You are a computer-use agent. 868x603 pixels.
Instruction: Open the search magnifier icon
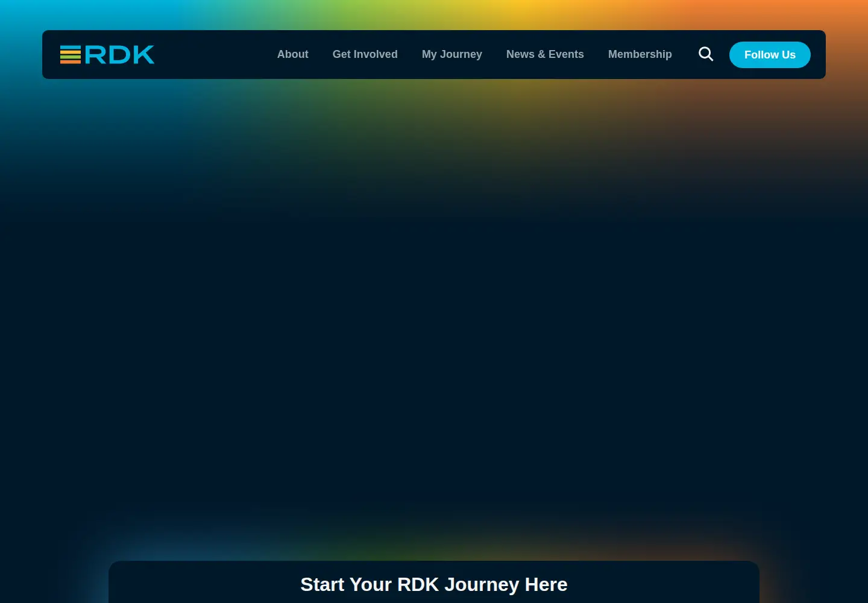click(706, 54)
